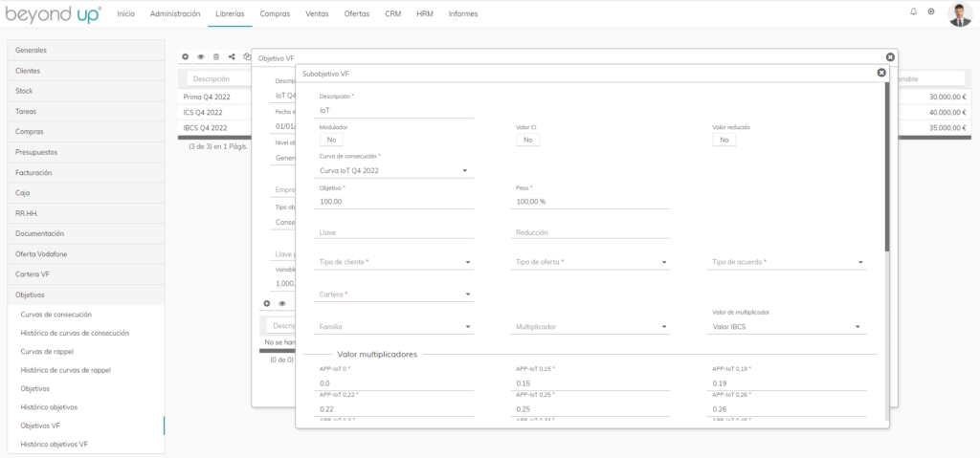980x458 pixels.
Task: Click the share icon in list toolbar
Action: 232,57
